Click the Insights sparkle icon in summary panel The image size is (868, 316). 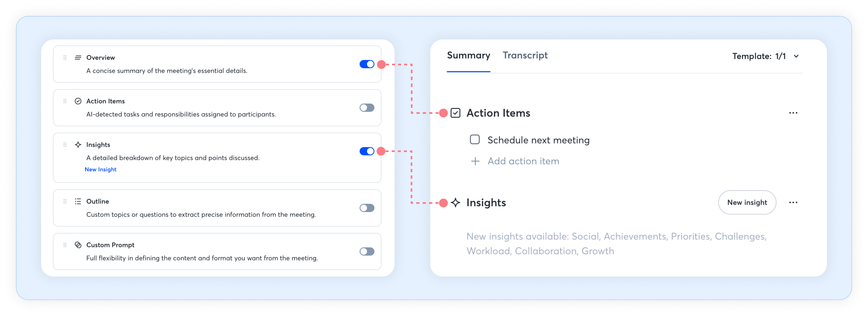[455, 203]
